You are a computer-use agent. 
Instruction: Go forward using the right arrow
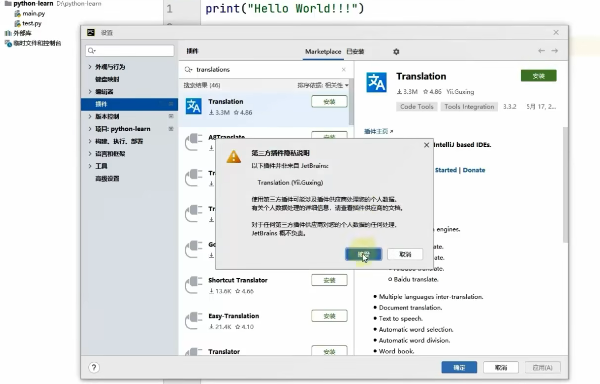(554, 50)
